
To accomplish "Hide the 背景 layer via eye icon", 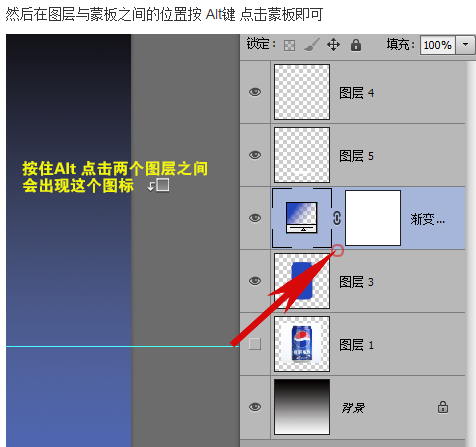I will (255, 407).
